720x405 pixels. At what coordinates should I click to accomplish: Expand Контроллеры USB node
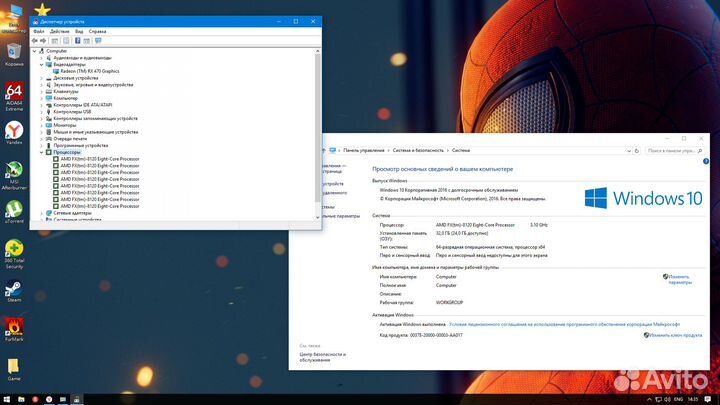(41, 112)
